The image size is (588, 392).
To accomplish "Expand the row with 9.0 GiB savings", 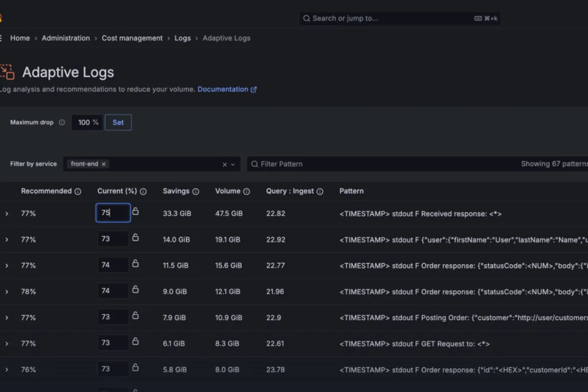I will 7,292.
